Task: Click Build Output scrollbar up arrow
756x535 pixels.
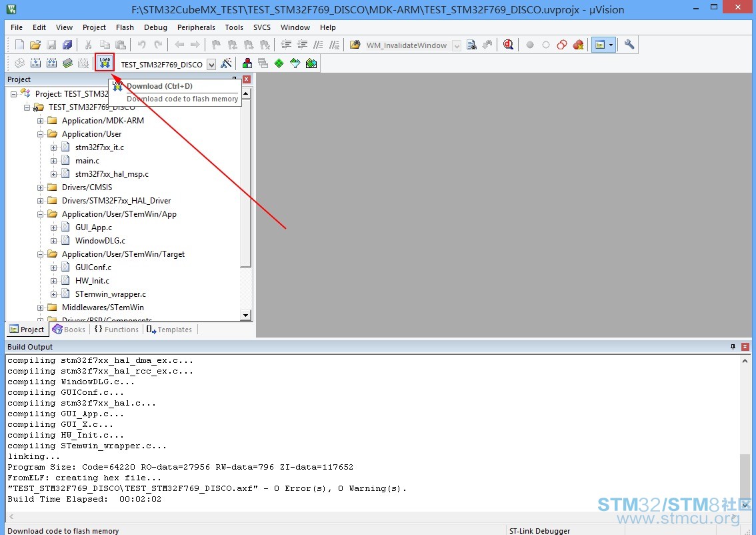Action: [745, 361]
